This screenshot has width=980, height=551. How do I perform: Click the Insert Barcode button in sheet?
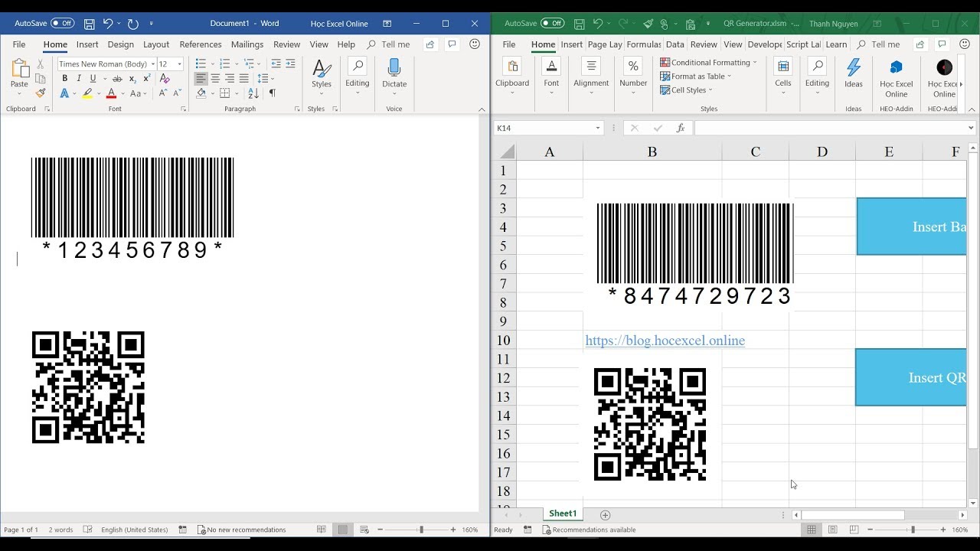pos(911,227)
